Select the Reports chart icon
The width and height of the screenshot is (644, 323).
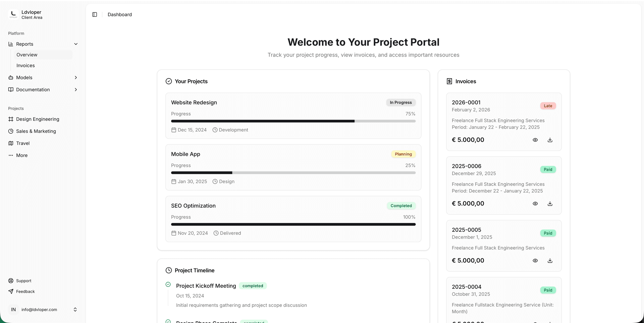pyautogui.click(x=10, y=44)
